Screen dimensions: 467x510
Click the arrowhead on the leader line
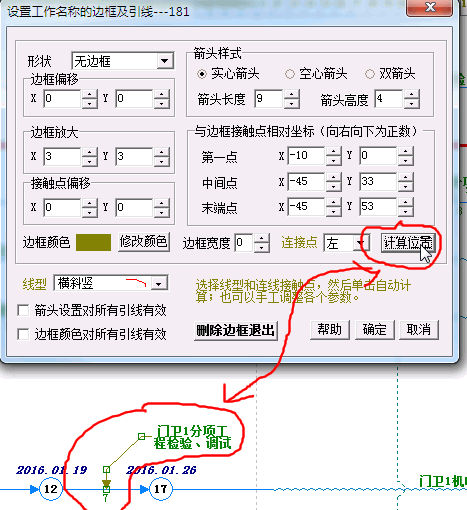pyautogui.click(x=106, y=483)
